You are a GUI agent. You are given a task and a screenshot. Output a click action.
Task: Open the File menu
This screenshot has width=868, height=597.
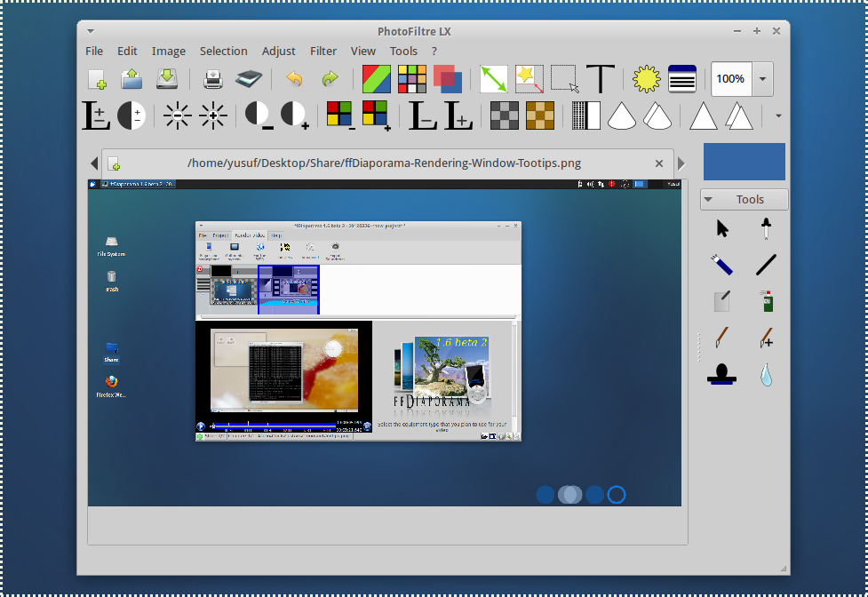94,51
